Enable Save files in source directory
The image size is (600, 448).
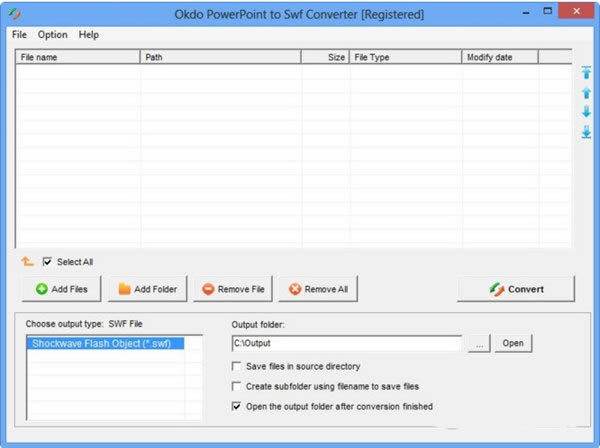[x=236, y=367]
